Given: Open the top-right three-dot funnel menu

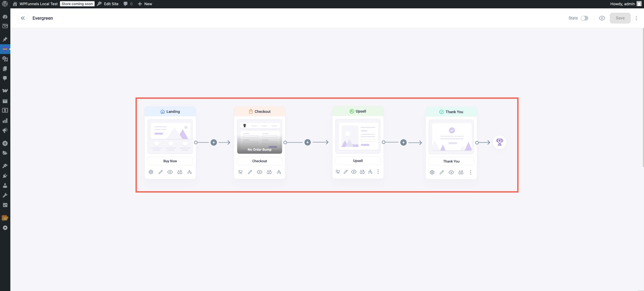Looking at the screenshot, I should (x=636, y=18).
